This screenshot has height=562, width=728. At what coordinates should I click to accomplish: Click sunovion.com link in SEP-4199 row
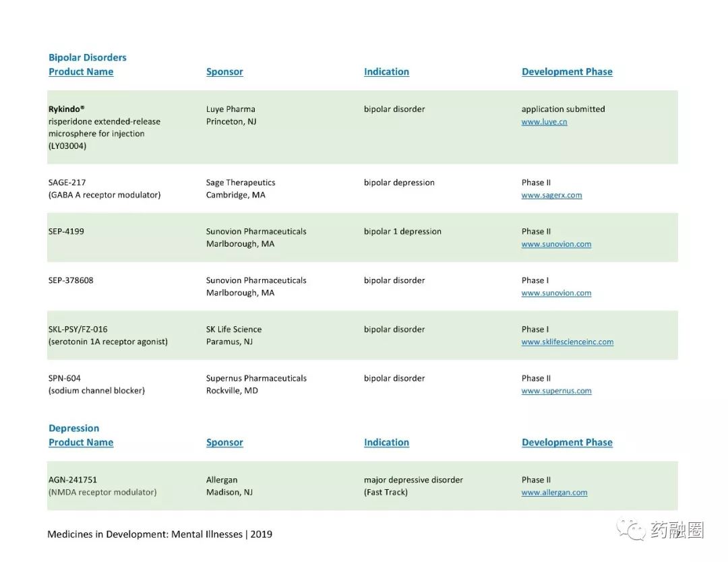(x=556, y=244)
